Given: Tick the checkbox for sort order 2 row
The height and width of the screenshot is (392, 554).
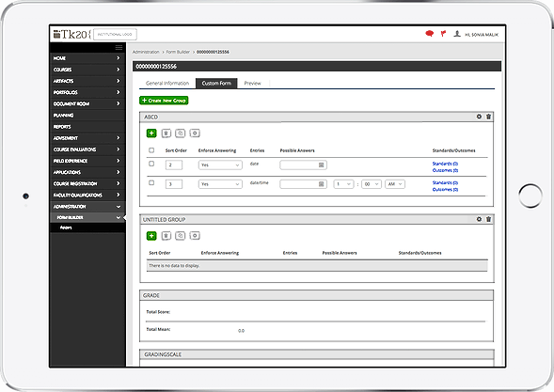Looking at the screenshot, I should coord(151,164).
